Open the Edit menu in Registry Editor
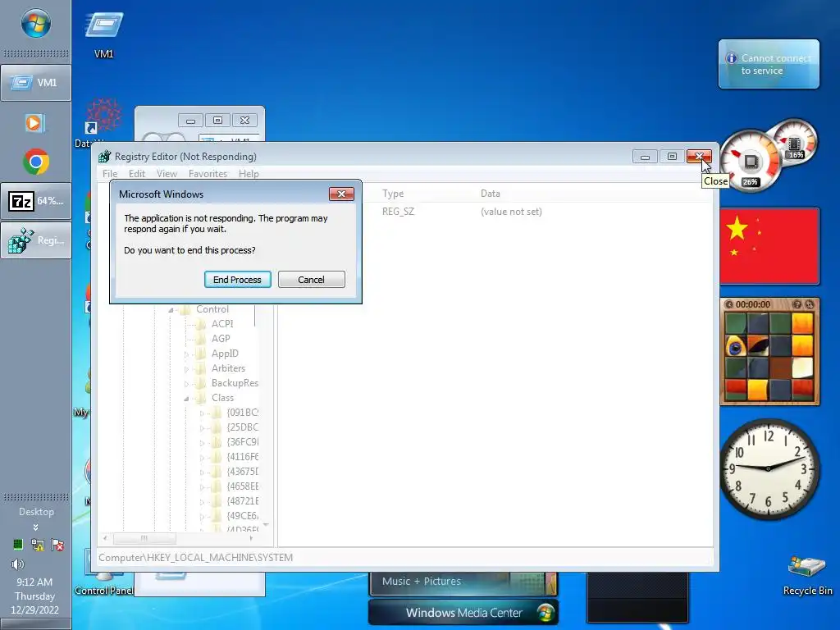This screenshot has height=630, width=840. [x=137, y=174]
